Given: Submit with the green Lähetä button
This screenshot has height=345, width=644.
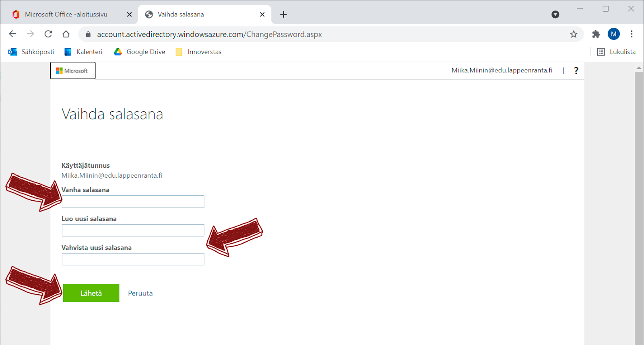Looking at the screenshot, I should point(91,293).
